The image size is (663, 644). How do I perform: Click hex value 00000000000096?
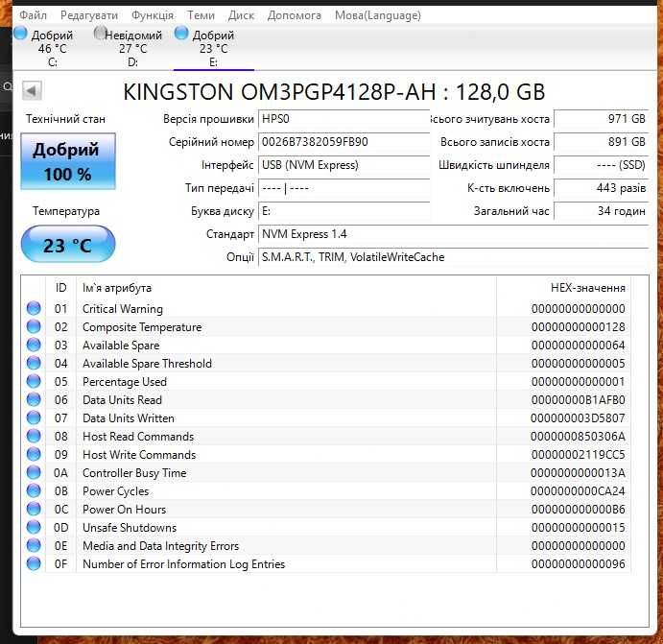[578, 564]
